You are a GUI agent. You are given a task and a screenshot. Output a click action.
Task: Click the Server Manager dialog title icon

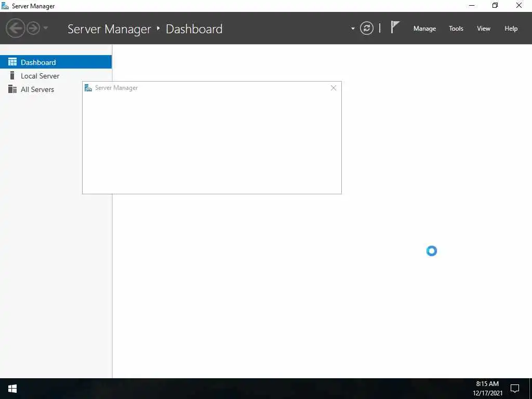[x=88, y=88]
